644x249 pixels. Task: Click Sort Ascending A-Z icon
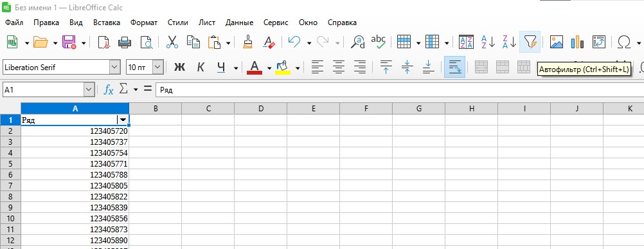(x=488, y=42)
